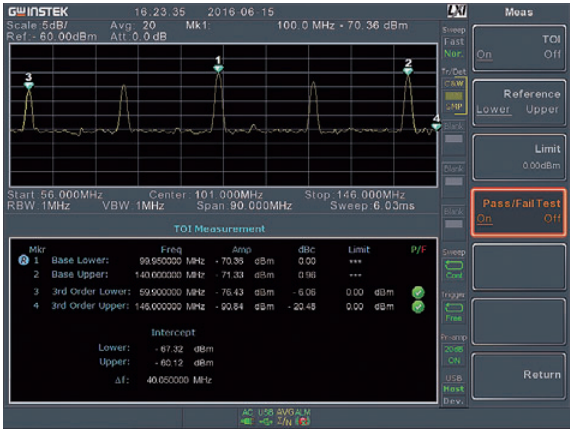Click the VBW 1MHz readout
Image resolution: width=574 pixels, height=432 pixels.
click(x=133, y=206)
